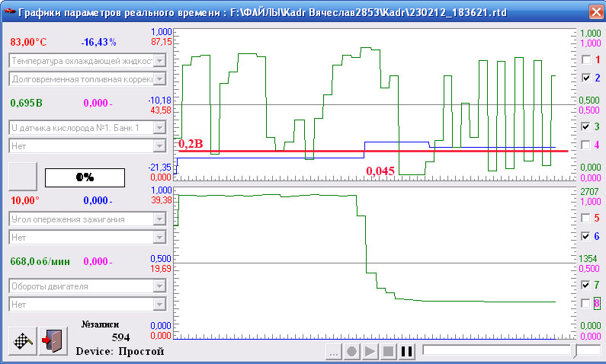
Task: Expand 'U датчика кислорода №1' dropdown
Action: [x=159, y=127]
